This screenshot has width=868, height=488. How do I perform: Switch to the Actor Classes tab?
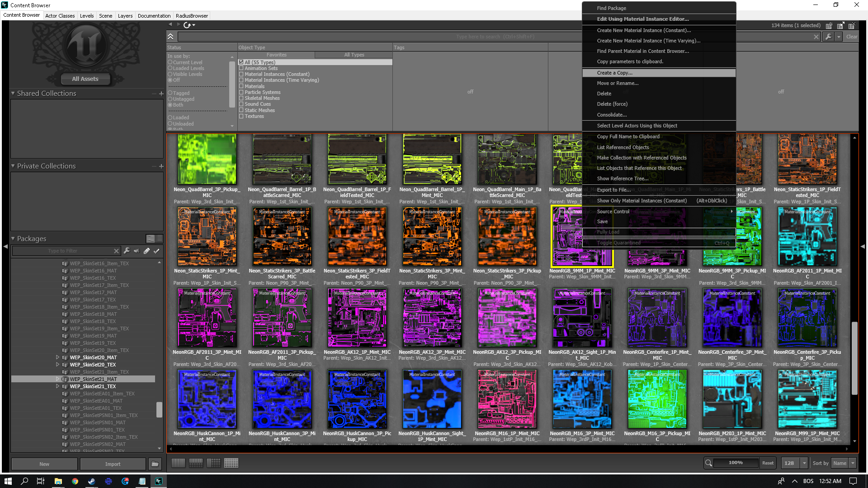click(x=60, y=16)
